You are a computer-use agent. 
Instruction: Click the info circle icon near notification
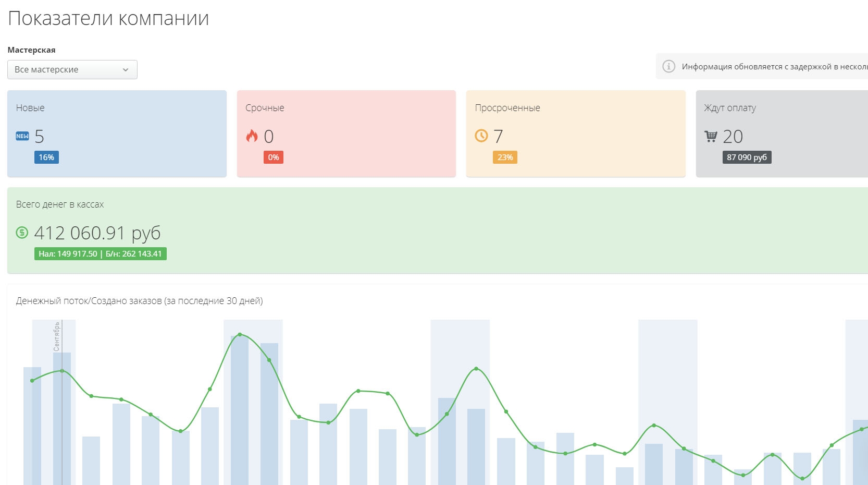[668, 66]
